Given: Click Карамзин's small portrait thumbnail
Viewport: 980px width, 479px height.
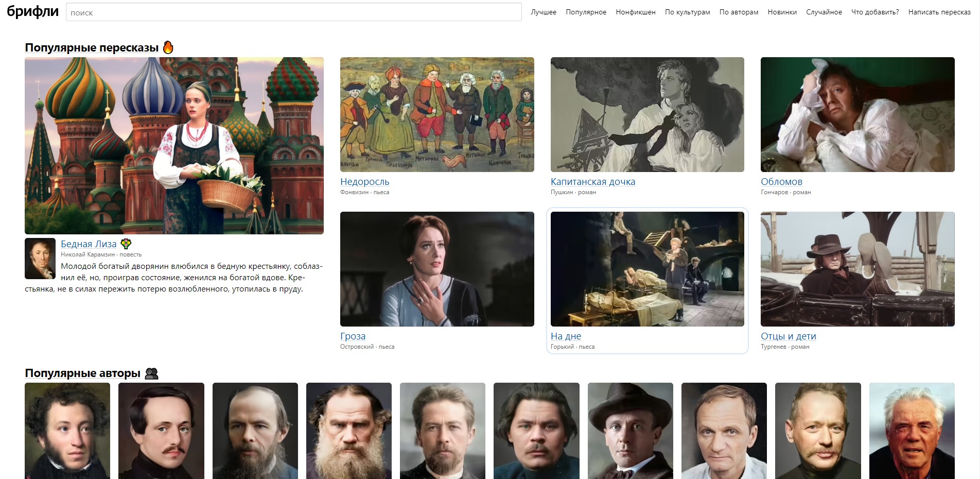Looking at the screenshot, I should click(x=40, y=259).
